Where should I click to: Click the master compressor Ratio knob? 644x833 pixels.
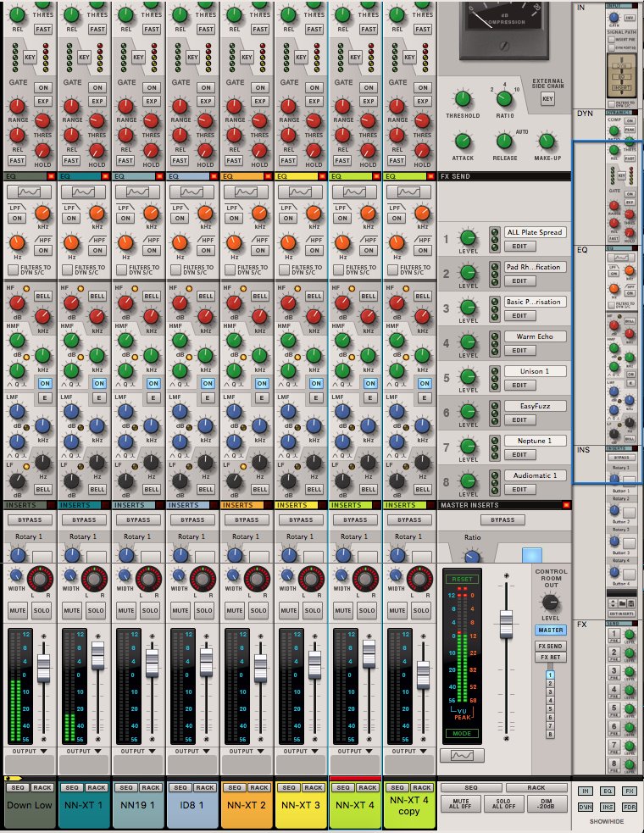[x=504, y=99]
